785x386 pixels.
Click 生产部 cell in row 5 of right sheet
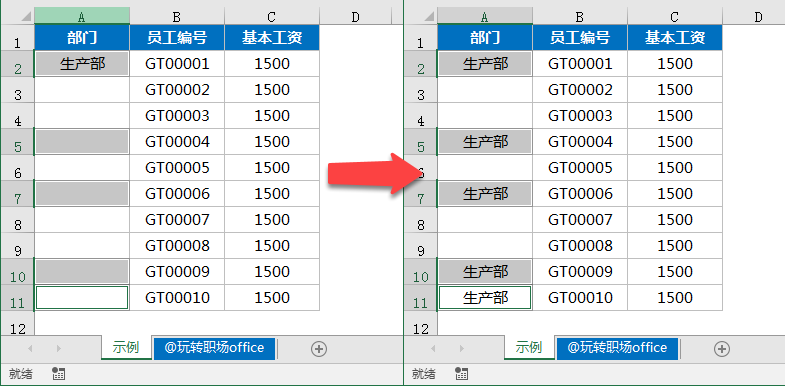(485, 142)
